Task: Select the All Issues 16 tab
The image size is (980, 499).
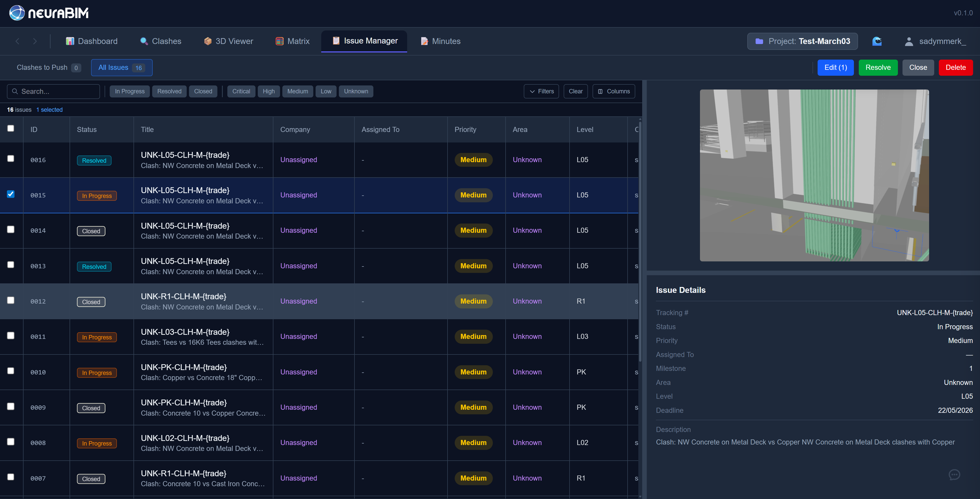Action: coord(122,67)
